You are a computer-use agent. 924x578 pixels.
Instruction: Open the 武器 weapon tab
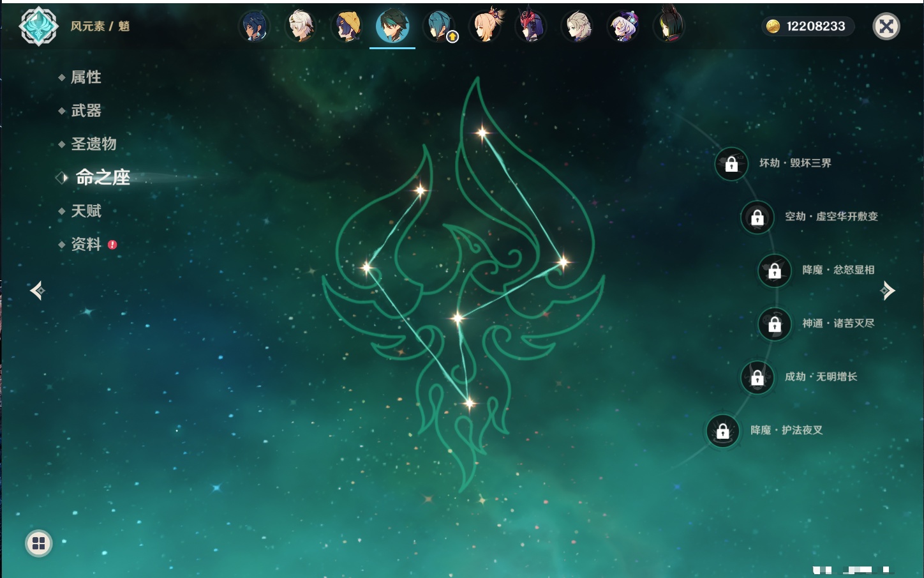point(86,110)
